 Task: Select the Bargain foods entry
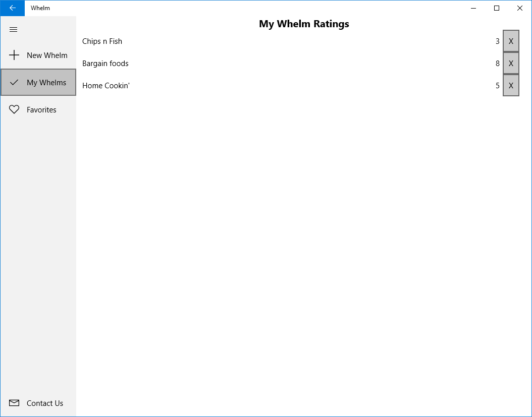[105, 64]
